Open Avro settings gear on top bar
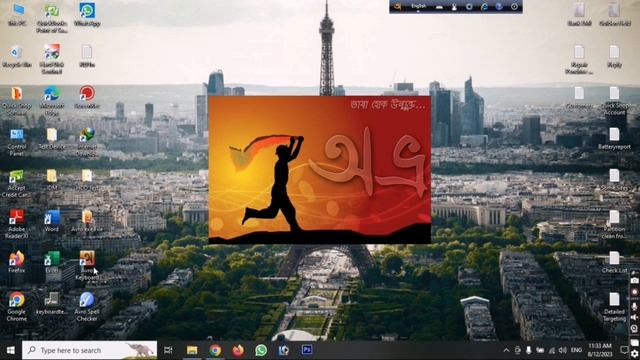This screenshot has height=360, width=640. [x=469, y=7]
